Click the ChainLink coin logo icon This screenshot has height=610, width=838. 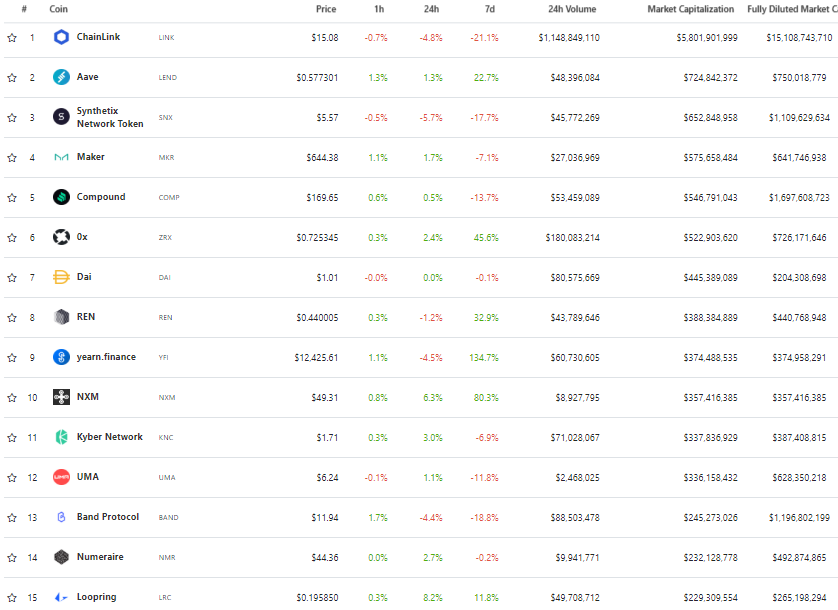[x=61, y=37]
